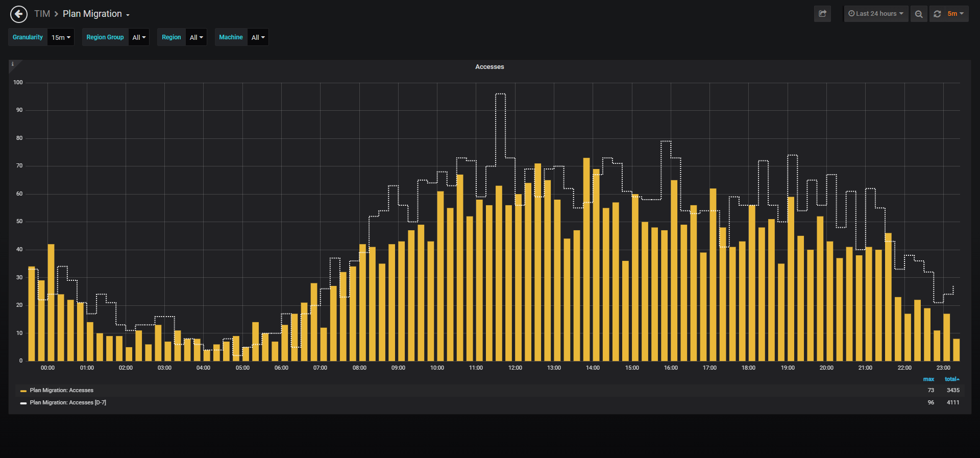Click the max value 73 in legend
The image size is (980, 458).
click(x=930, y=390)
